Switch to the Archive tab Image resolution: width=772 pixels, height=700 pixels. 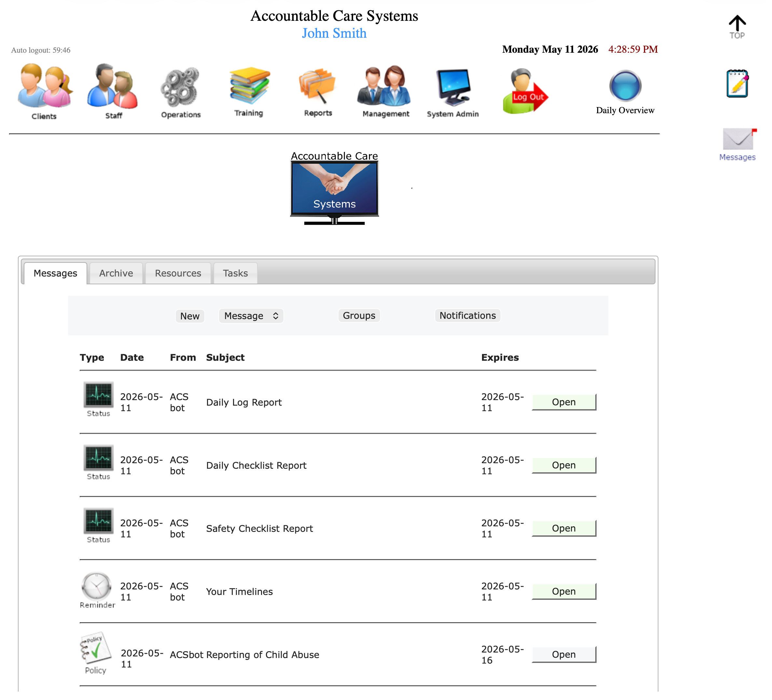click(x=116, y=273)
